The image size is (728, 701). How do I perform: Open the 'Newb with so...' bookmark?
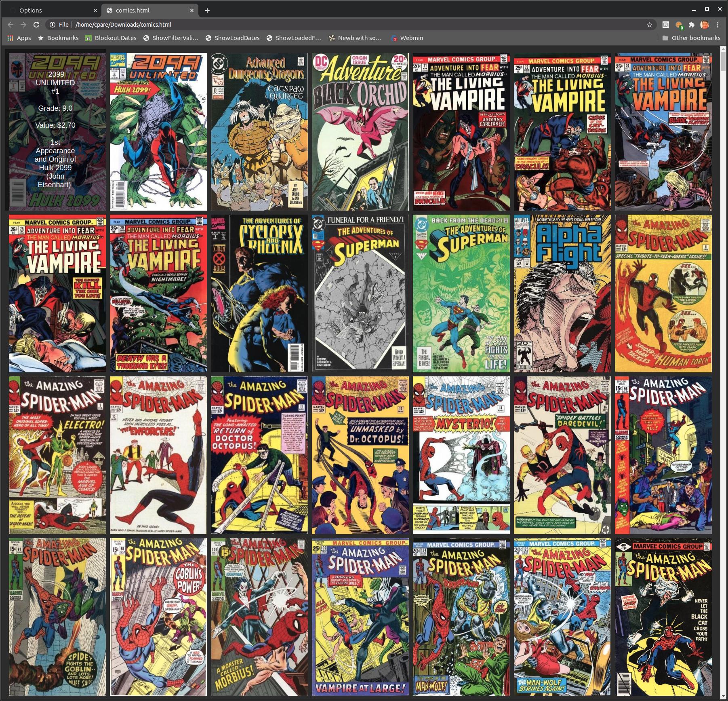click(x=355, y=38)
